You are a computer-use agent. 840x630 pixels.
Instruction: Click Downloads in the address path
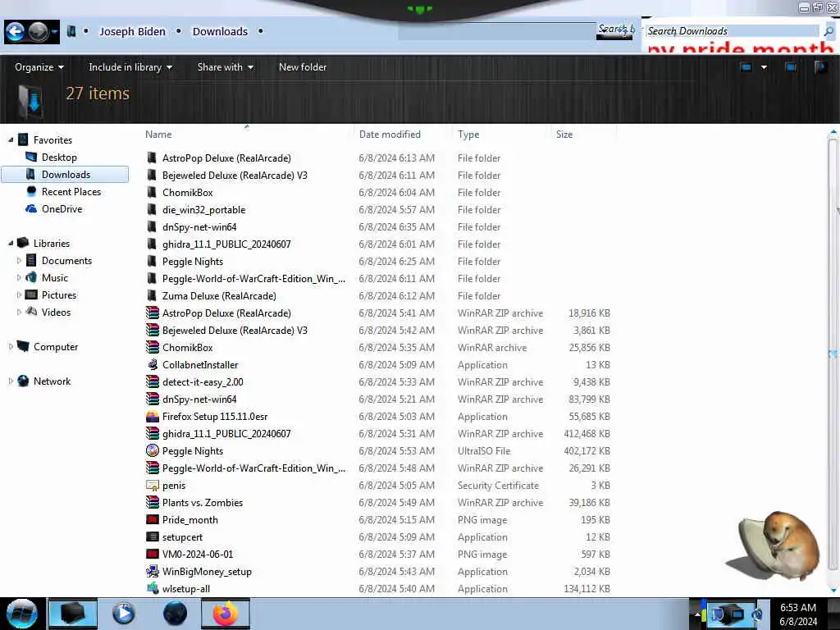(220, 32)
